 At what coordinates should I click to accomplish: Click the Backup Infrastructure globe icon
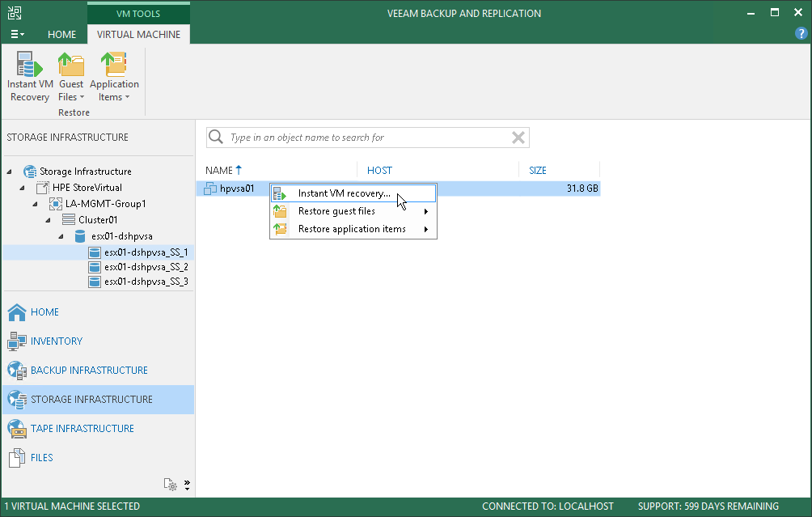point(17,370)
